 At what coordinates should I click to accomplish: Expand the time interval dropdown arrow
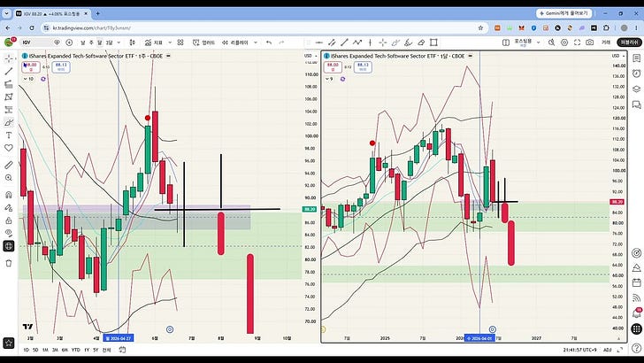tap(119, 42)
